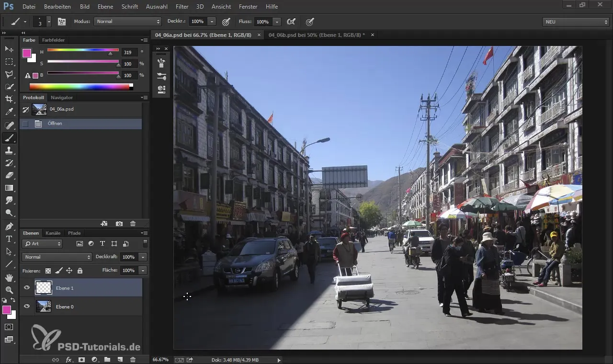Toggle lock image pixels brush icon
Viewport: 613px width, 364px height.
pyautogui.click(x=59, y=271)
